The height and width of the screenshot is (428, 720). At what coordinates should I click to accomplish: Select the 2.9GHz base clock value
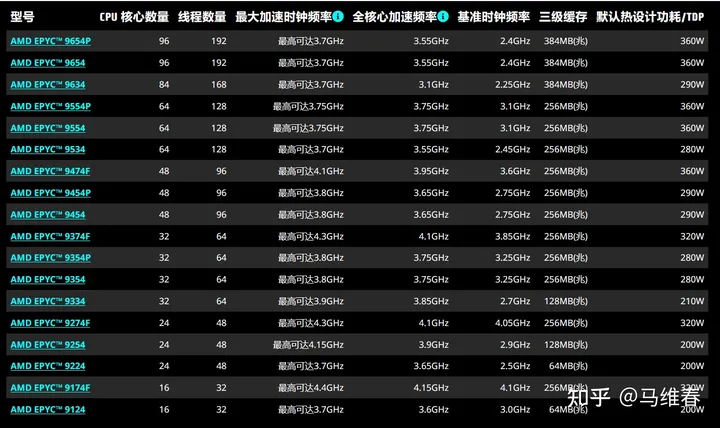click(515, 344)
